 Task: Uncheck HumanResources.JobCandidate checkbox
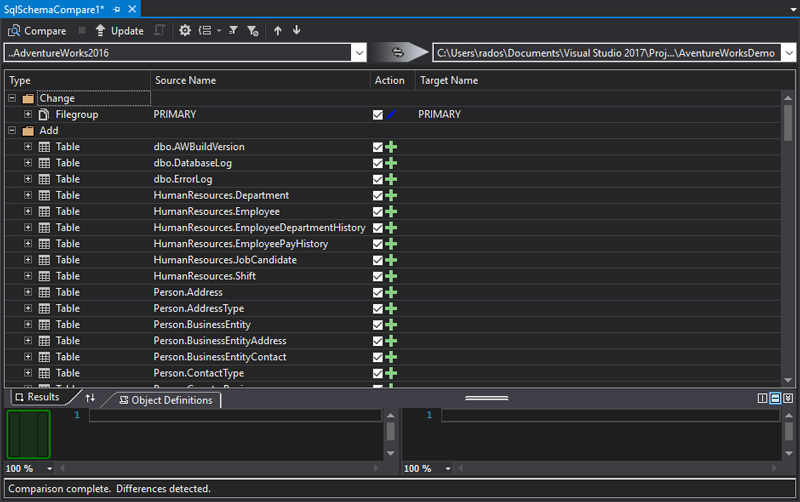point(378,260)
